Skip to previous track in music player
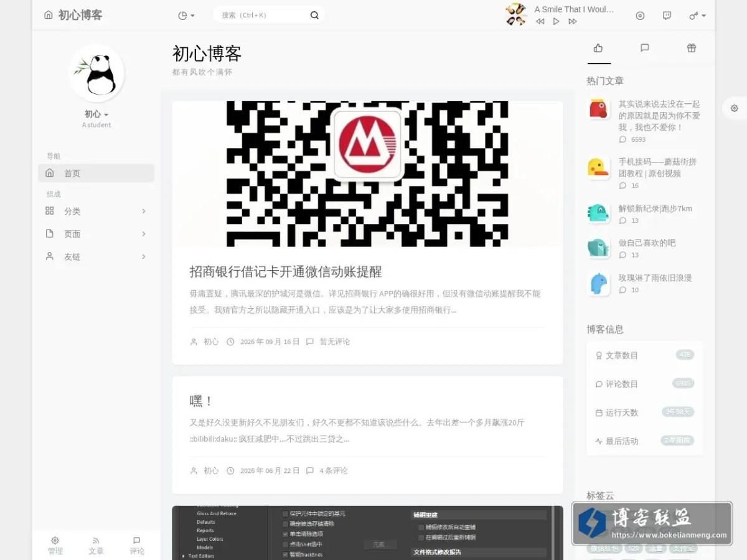This screenshot has height=560, width=747. coord(540,21)
